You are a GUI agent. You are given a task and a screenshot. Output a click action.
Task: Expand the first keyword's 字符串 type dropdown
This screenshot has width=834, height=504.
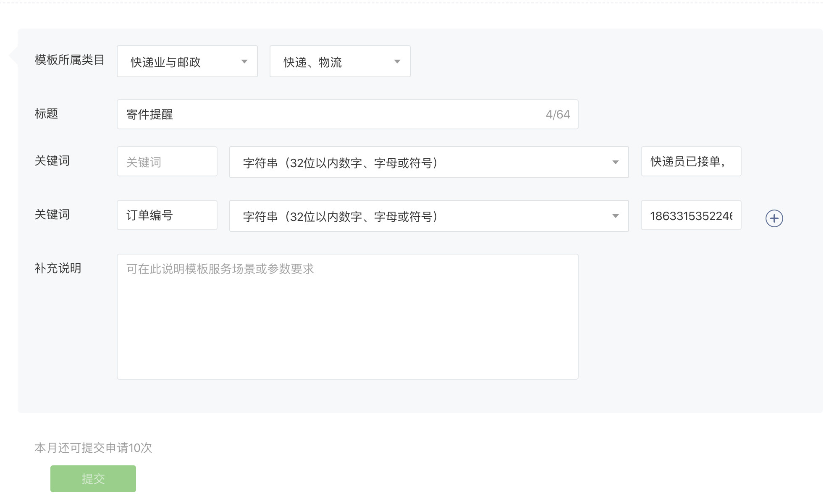[x=428, y=163]
